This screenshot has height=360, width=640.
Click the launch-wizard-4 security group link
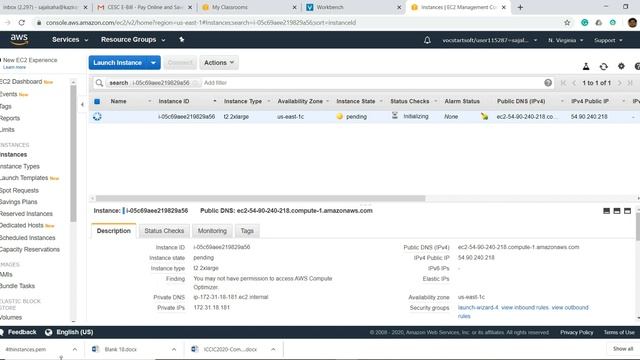478,307
